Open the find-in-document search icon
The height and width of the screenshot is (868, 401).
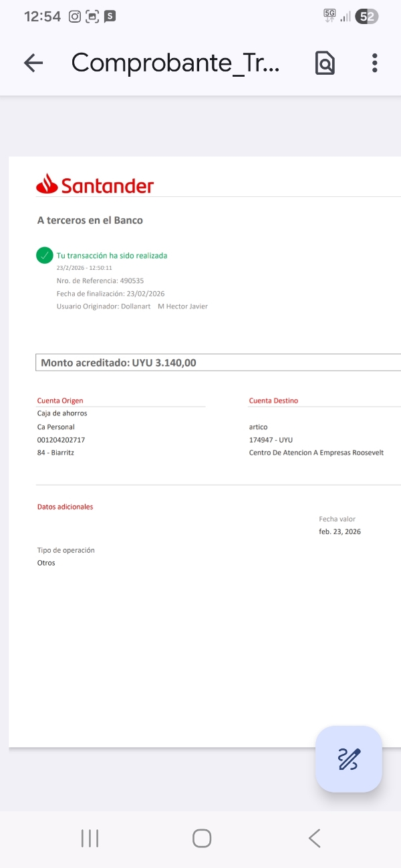325,63
